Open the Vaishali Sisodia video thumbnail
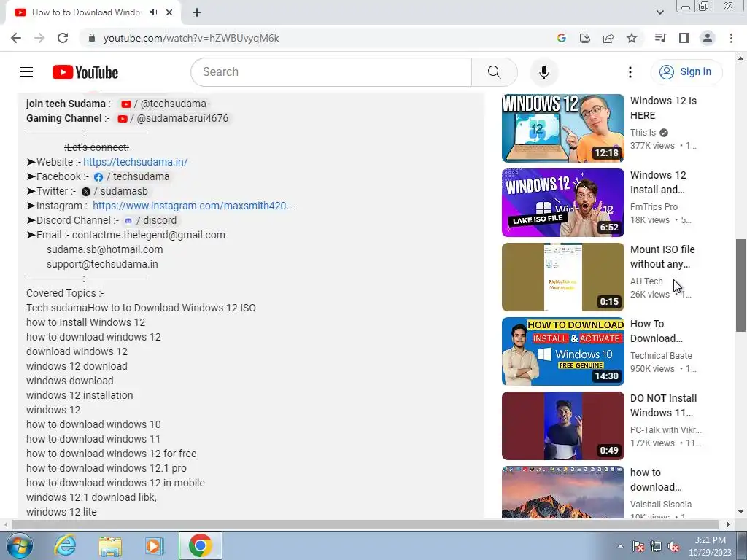747x560 pixels. click(x=562, y=492)
